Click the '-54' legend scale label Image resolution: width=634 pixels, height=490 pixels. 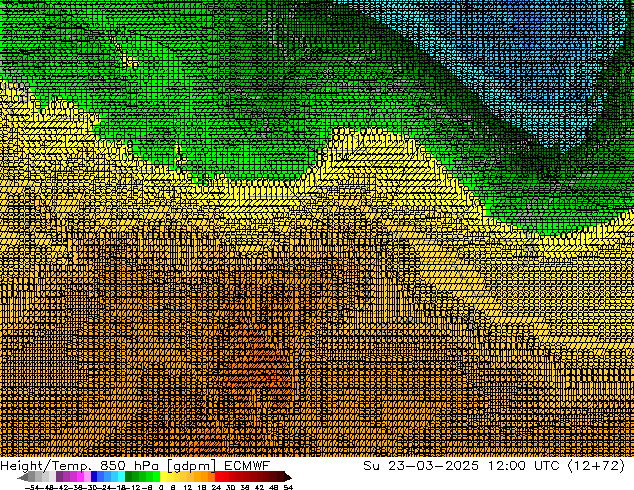pos(32,487)
